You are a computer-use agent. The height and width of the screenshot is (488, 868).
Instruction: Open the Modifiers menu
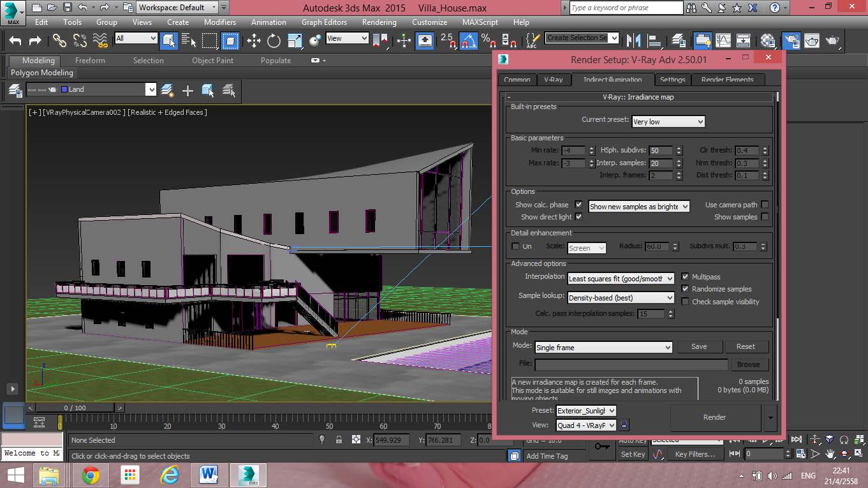(x=220, y=22)
